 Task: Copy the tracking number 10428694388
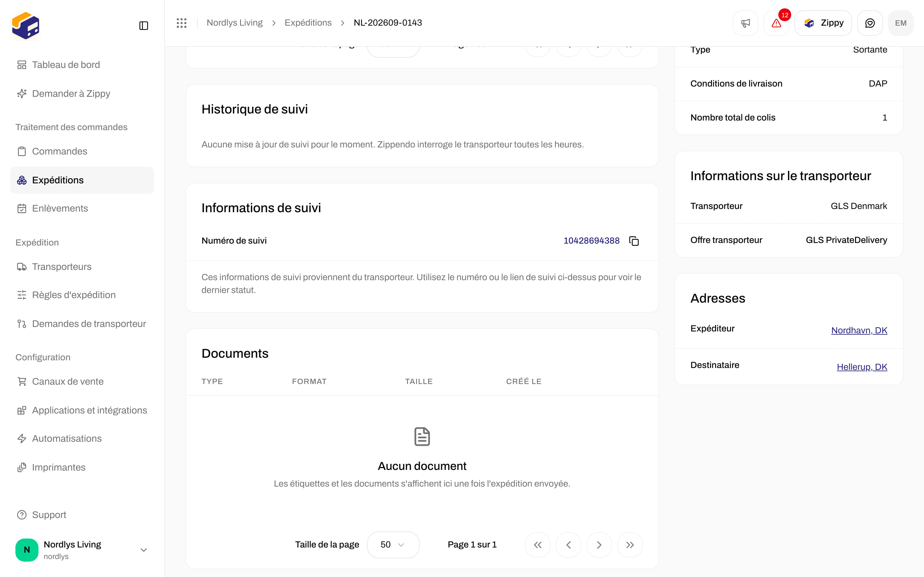(x=634, y=241)
